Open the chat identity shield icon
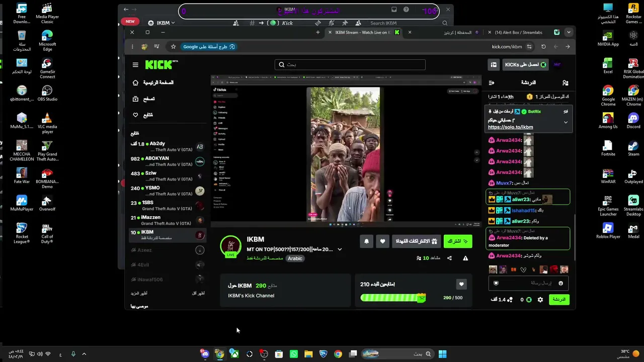This screenshot has height=362, width=644. tap(496, 284)
